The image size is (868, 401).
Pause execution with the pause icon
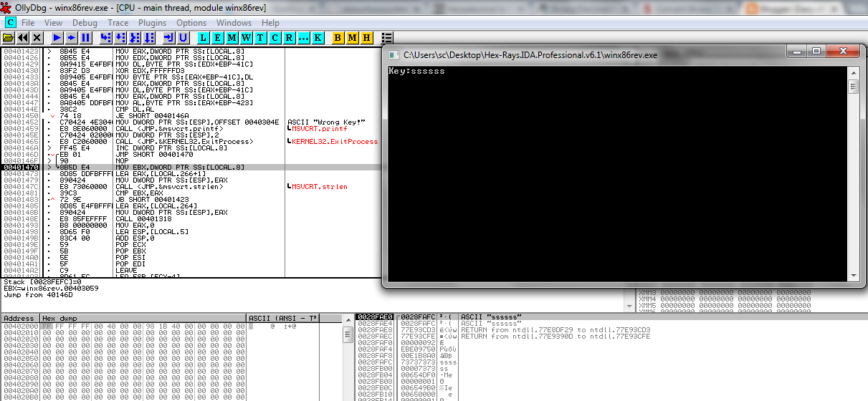point(86,37)
